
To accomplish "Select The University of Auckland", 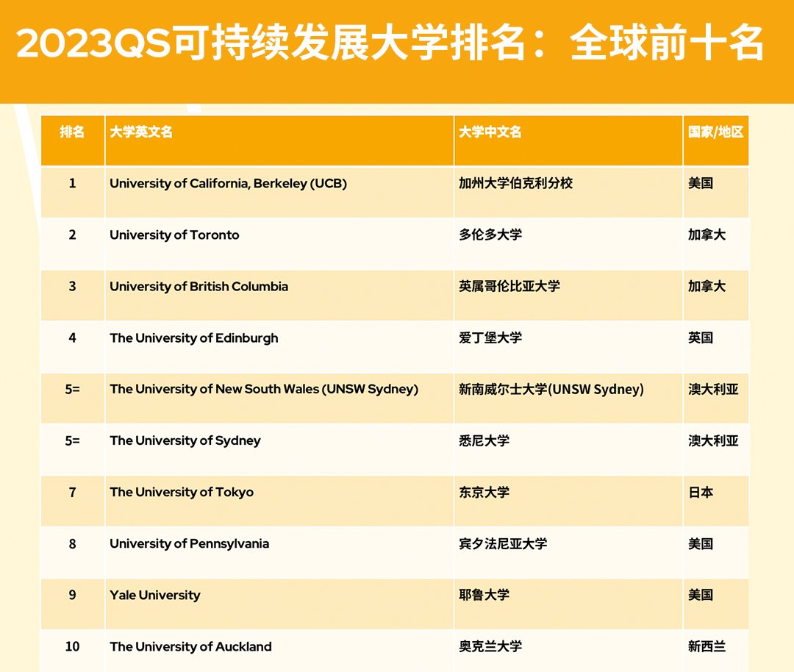I will click(190, 646).
